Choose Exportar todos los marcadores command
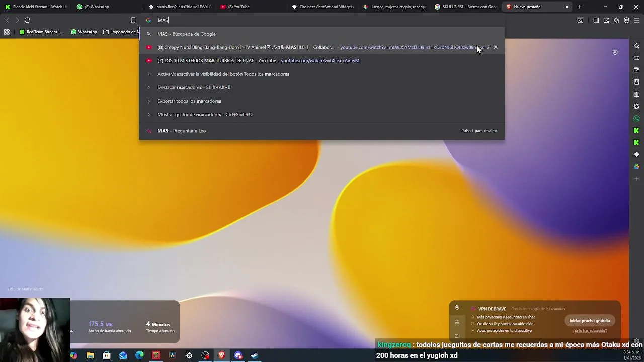 322,101
